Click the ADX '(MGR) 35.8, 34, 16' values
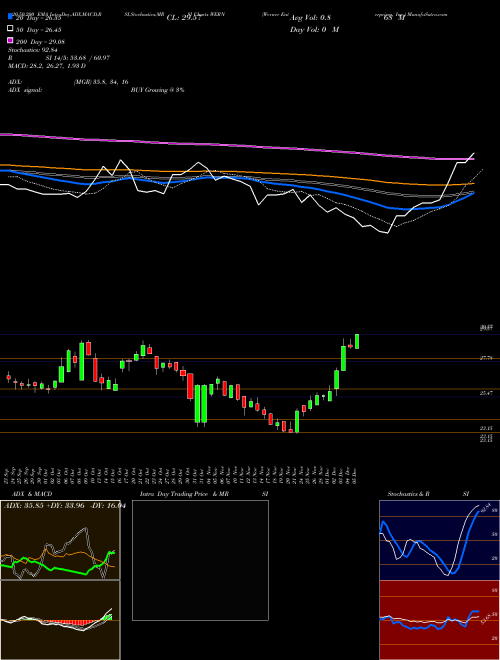The height and width of the screenshot is (660, 500). pos(101,82)
